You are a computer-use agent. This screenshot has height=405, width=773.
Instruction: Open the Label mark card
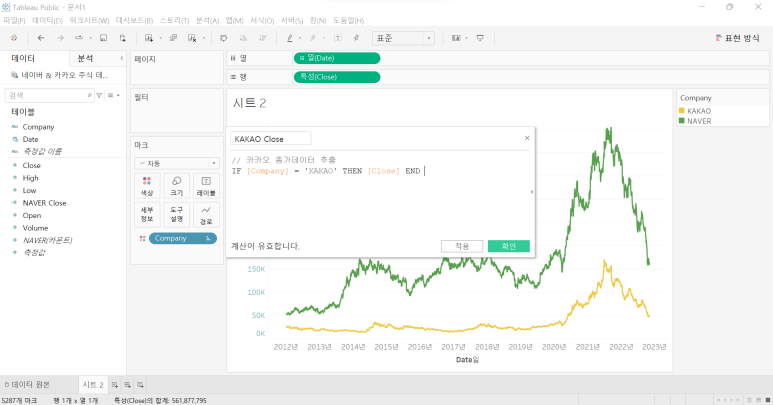[206, 186]
